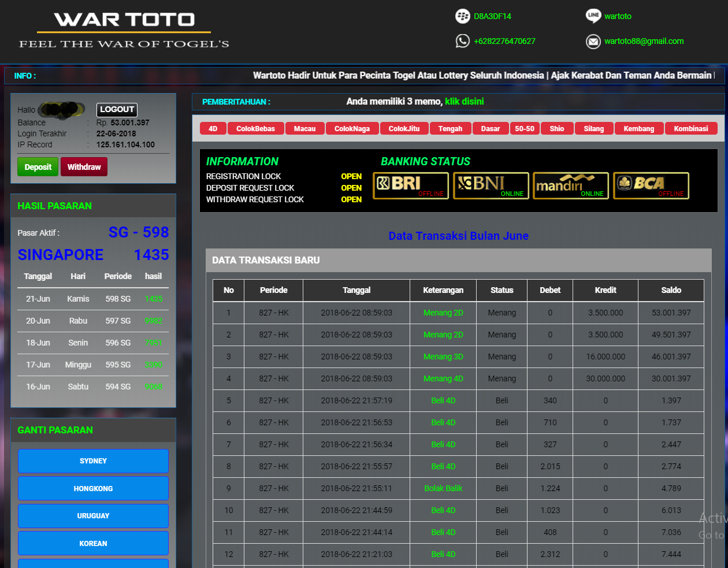728x568 pixels.
Task: Change market to HONGKONG
Action: [93, 489]
